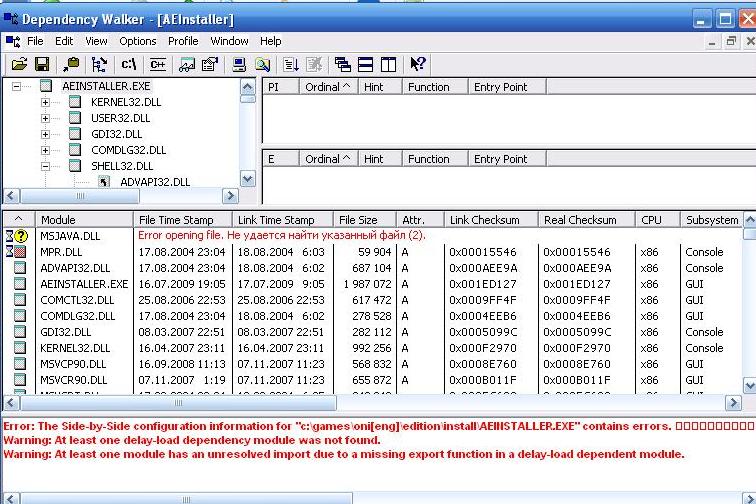Click the context help arrow-question icon

pyautogui.click(x=418, y=65)
